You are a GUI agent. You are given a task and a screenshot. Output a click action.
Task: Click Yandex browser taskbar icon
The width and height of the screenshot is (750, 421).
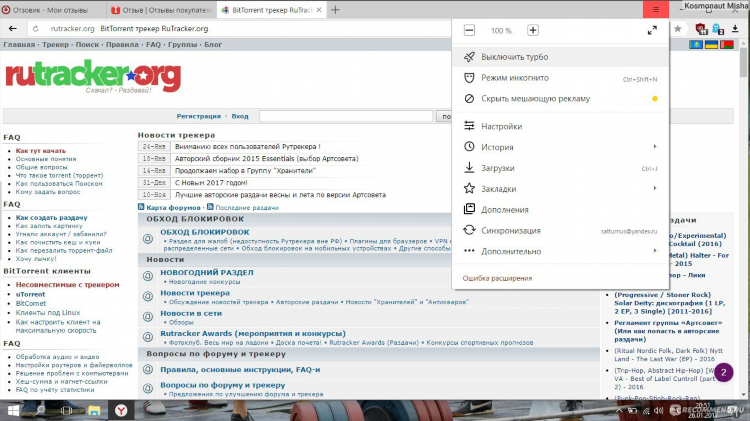[x=121, y=410]
